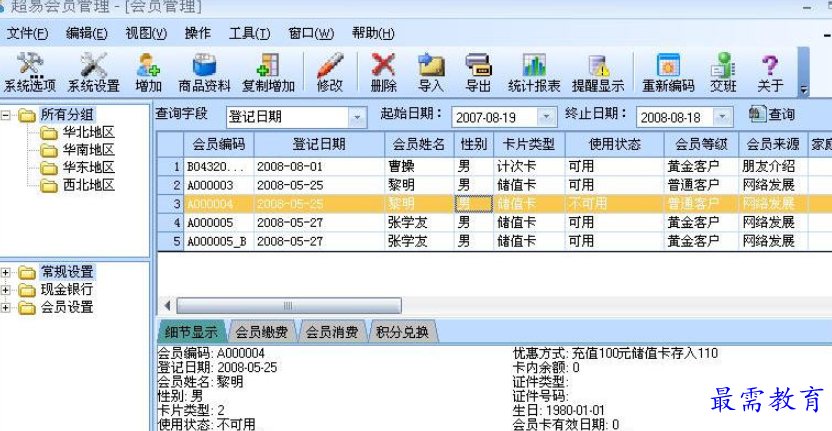Image resolution: width=832 pixels, height=431 pixels.
Task: Click the 使用状态 column header
Action: coord(614,144)
